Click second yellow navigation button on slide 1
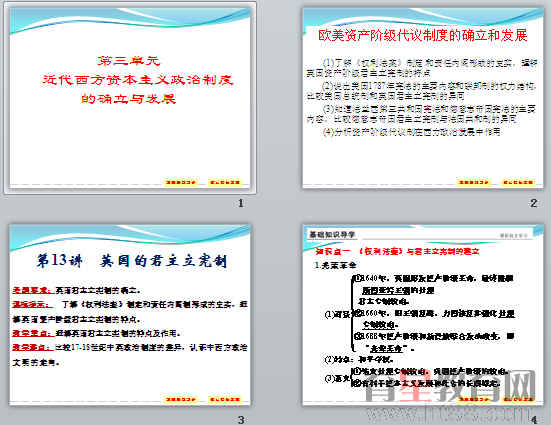This screenshot has height=425, width=551. click(225, 182)
